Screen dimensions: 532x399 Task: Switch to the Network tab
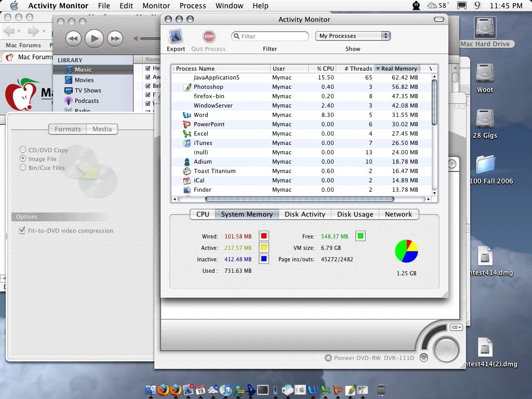(x=398, y=215)
